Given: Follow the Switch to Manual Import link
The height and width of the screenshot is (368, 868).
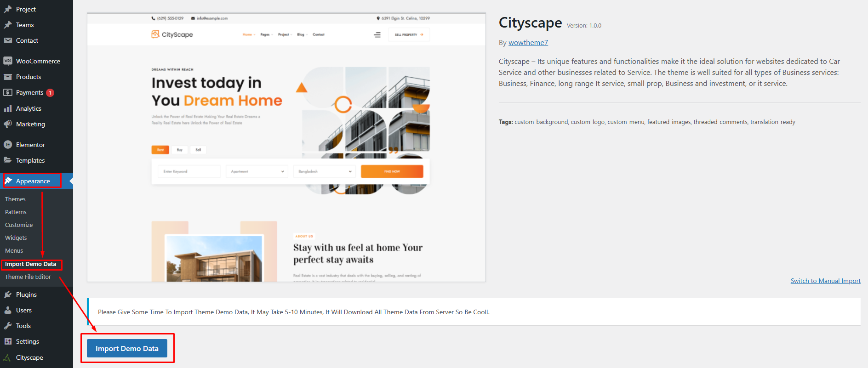Looking at the screenshot, I should point(825,281).
